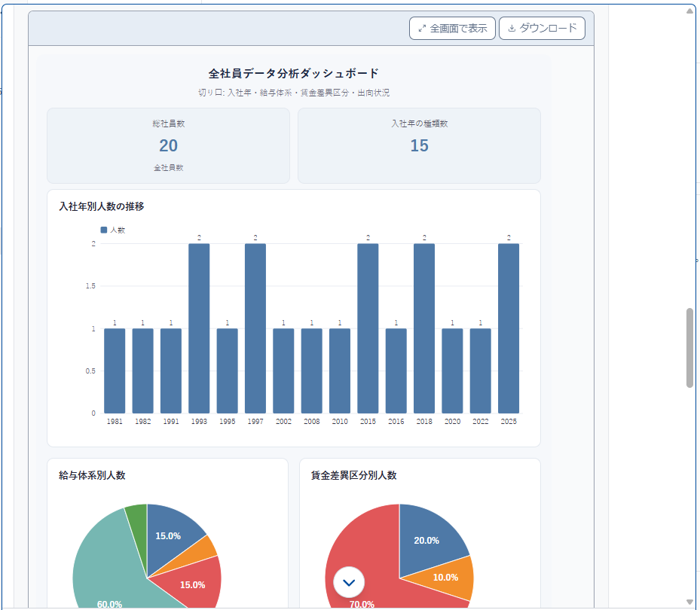Click the 全画面で表示 button
Image resolution: width=700 pixels, height=610 pixels.
coord(452,29)
